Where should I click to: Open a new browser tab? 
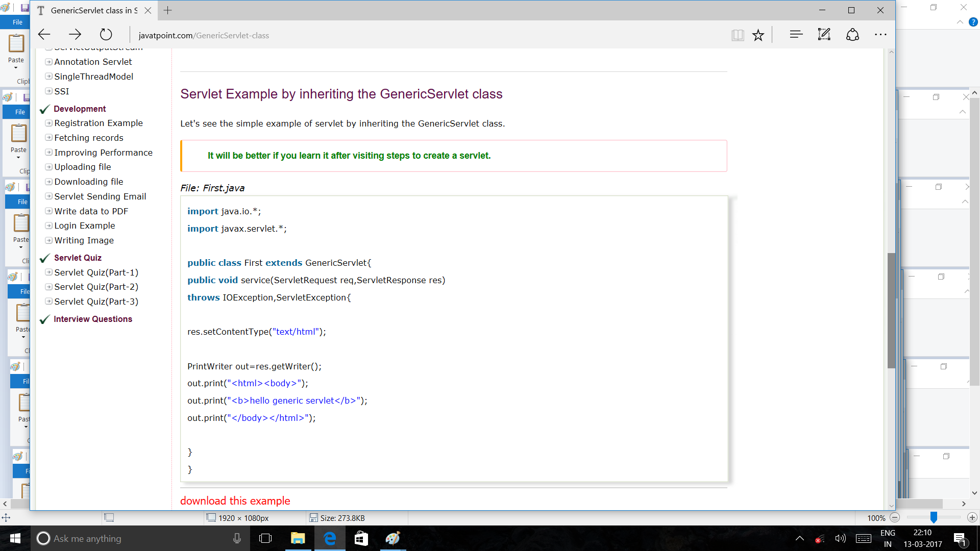(167, 10)
